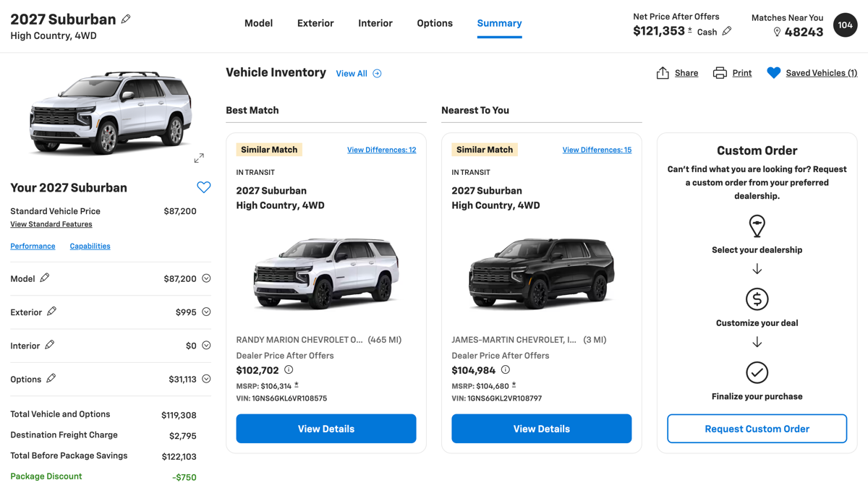Click the location pin next to 48243
The image size is (868, 488).
[x=777, y=32]
